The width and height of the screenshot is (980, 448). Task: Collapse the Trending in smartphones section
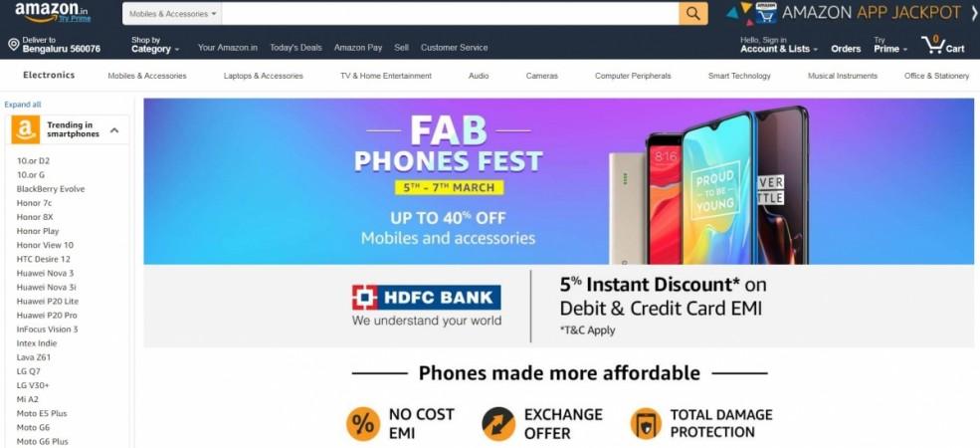[114, 130]
